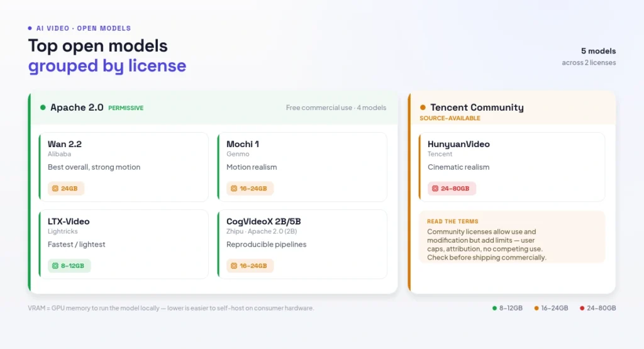Click the Tencent vendor label under HunyuanVideo
This screenshot has height=349, width=644.
[x=440, y=154]
